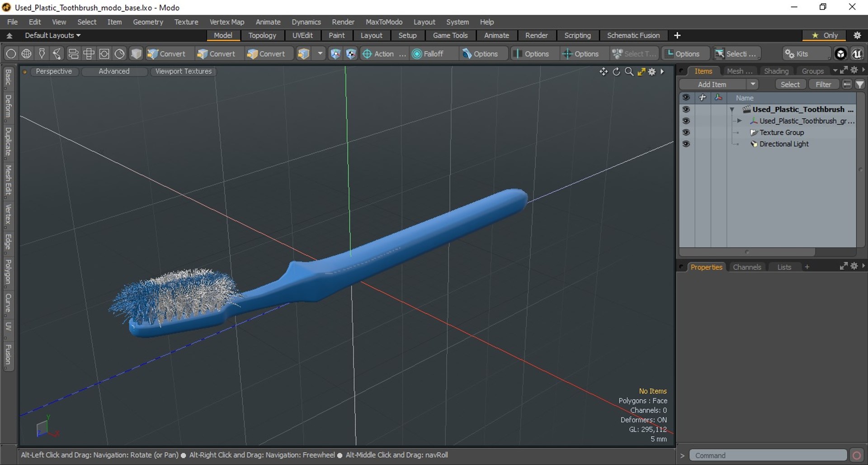The width and height of the screenshot is (868, 465).
Task: Switch to Lists tab
Action: [x=784, y=267]
